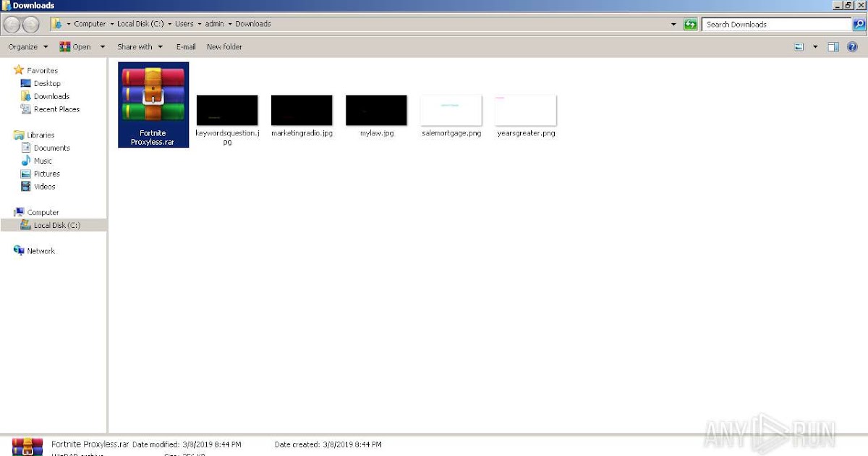The height and width of the screenshot is (456, 868).
Task: Click Users in the address breadcrumb
Action: (184, 24)
